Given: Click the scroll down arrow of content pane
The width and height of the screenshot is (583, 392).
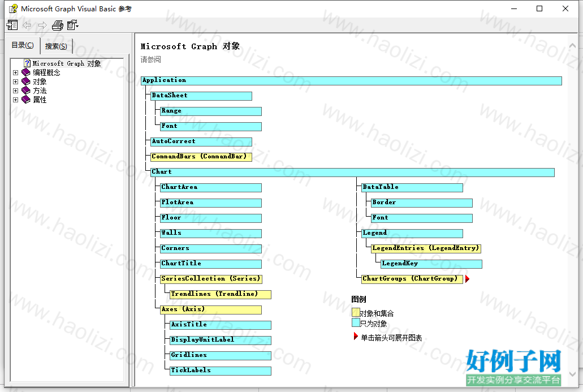Looking at the screenshot, I should click(x=573, y=374).
